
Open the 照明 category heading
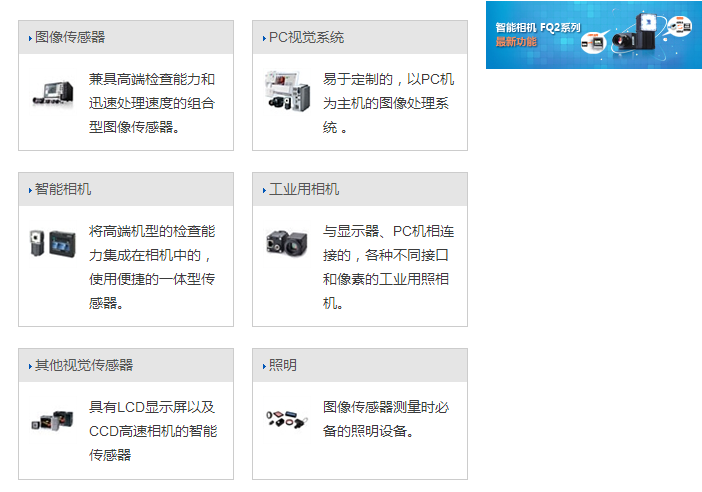283,365
